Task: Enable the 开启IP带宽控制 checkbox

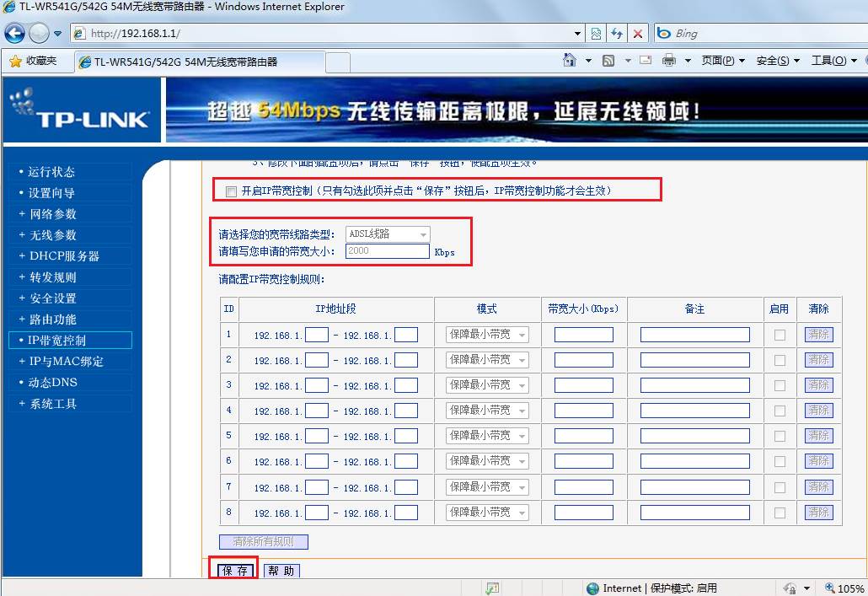Action: tap(231, 191)
